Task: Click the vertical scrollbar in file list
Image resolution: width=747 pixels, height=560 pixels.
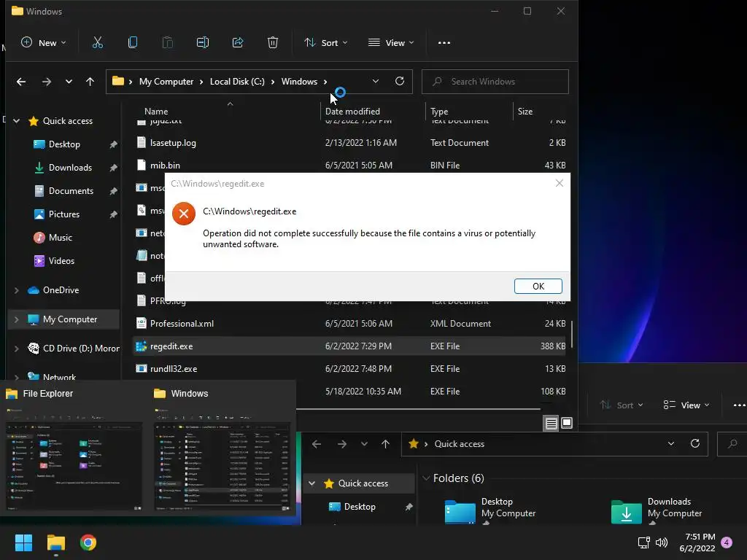Action: pos(572,334)
